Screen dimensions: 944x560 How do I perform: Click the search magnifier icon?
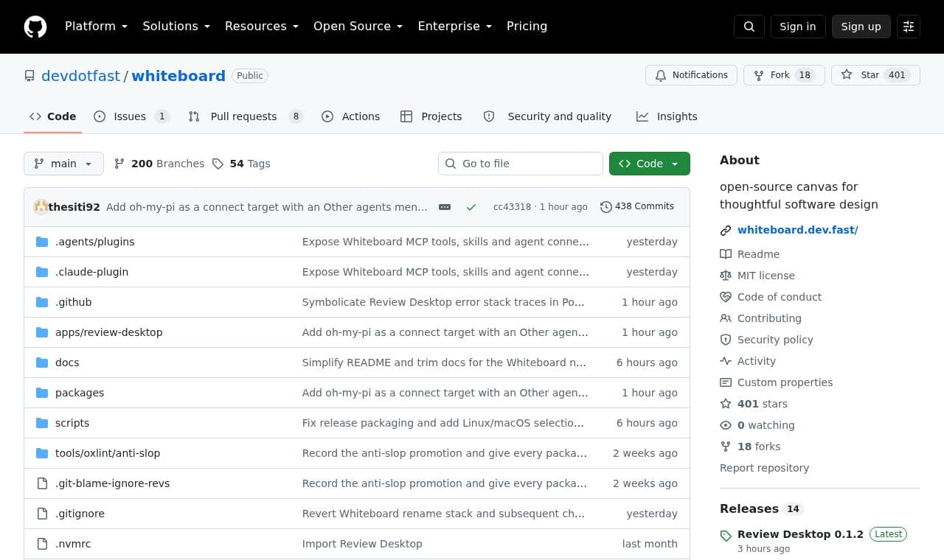click(x=749, y=27)
